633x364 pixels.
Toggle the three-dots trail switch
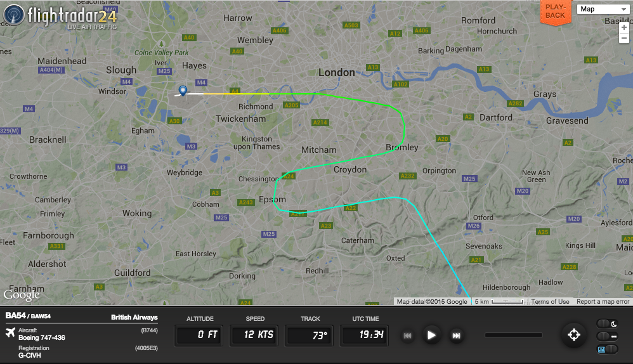pos(607,336)
